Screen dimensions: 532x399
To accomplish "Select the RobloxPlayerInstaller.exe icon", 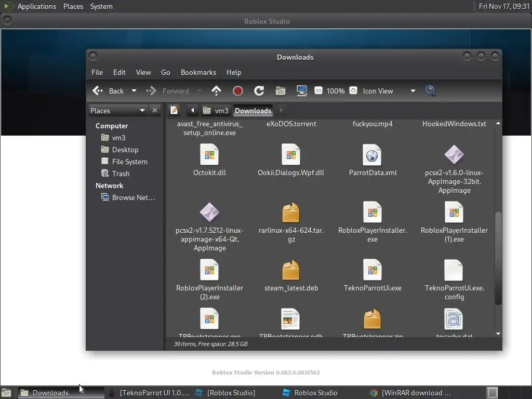I will [x=372, y=212].
